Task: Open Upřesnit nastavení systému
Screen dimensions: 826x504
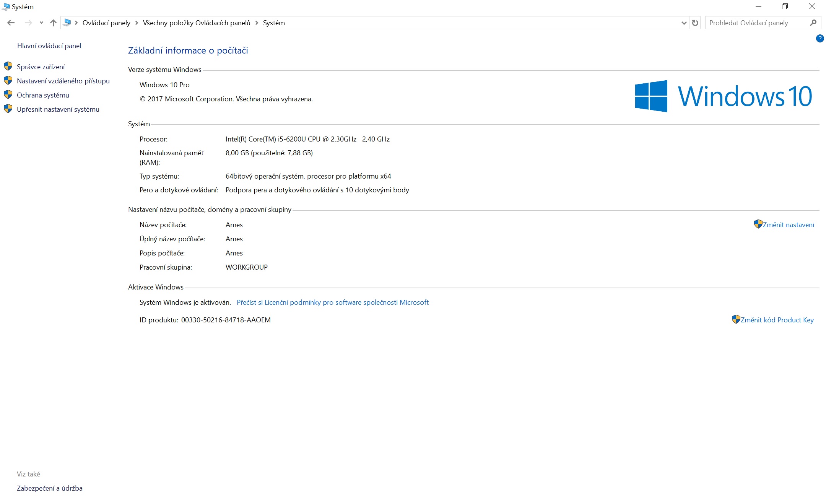Action: (x=58, y=109)
